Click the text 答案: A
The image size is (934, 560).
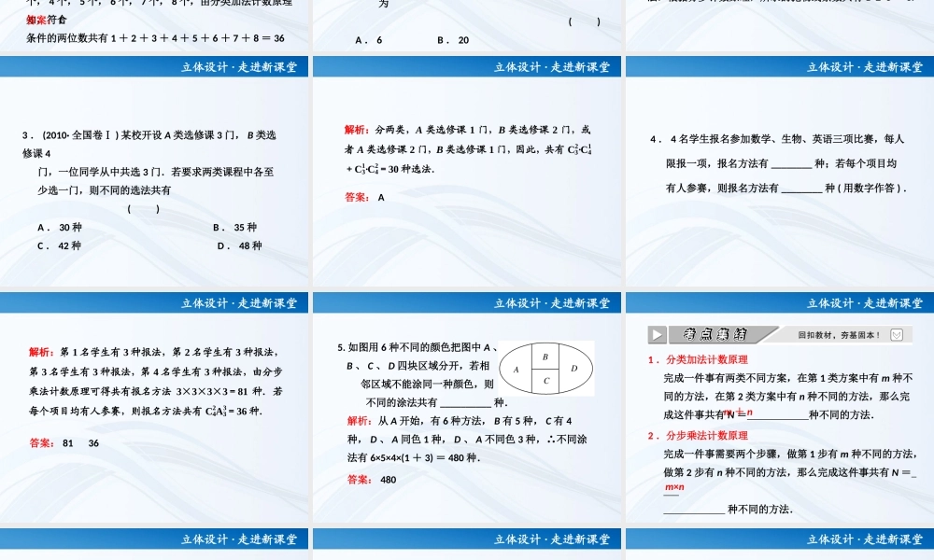click(364, 198)
